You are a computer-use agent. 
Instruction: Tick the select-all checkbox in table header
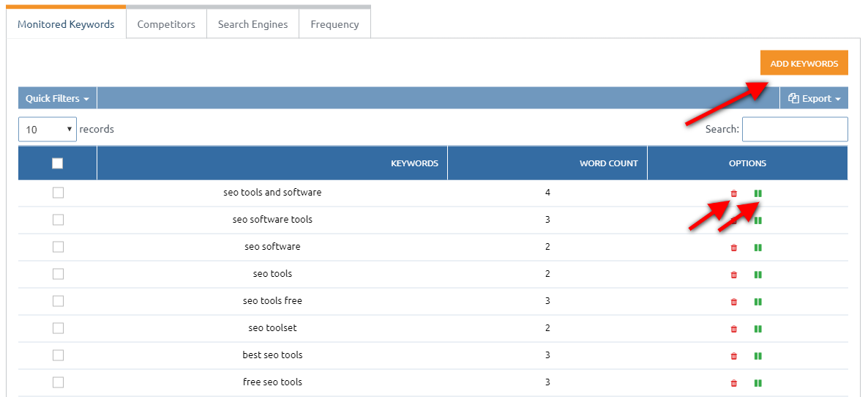(x=58, y=163)
